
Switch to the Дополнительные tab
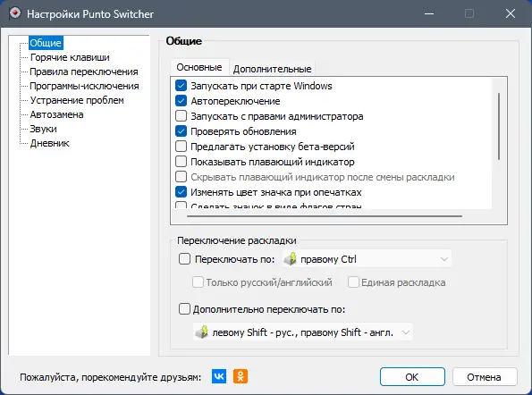click(272, 69)
